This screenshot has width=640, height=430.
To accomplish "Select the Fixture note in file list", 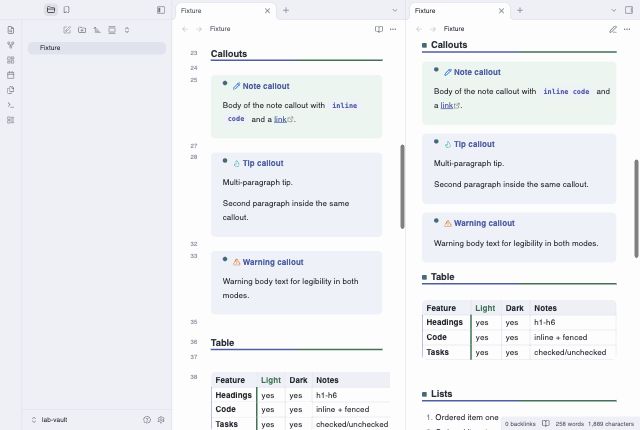I will [97, 48].
